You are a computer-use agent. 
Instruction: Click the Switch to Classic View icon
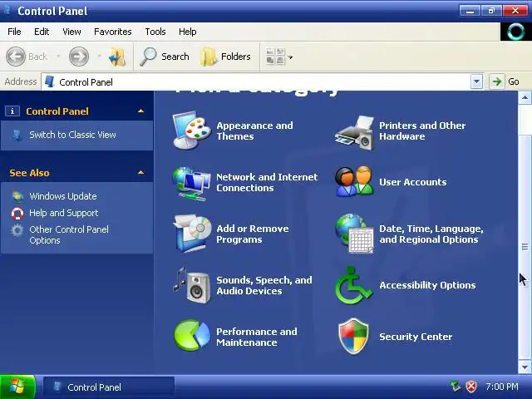coord(17,135)
